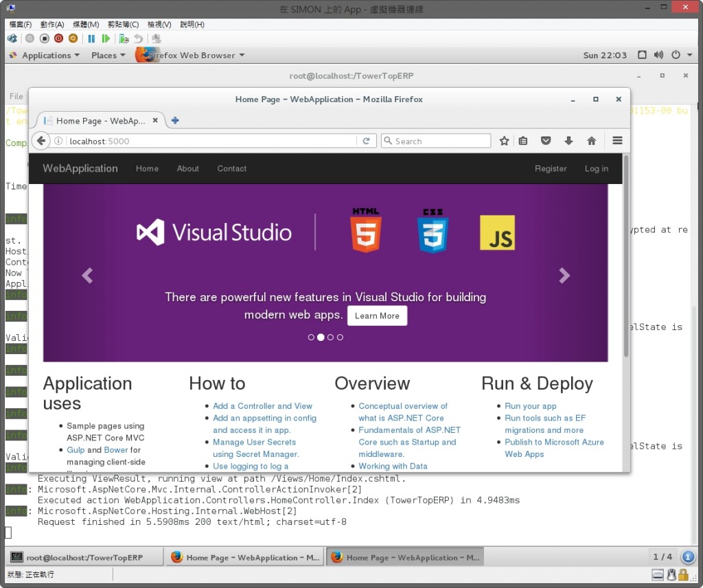The height and width of the screenshot is (588, 703).
Task: Select first carousel indicator dot
Action: tap(311, 337)
